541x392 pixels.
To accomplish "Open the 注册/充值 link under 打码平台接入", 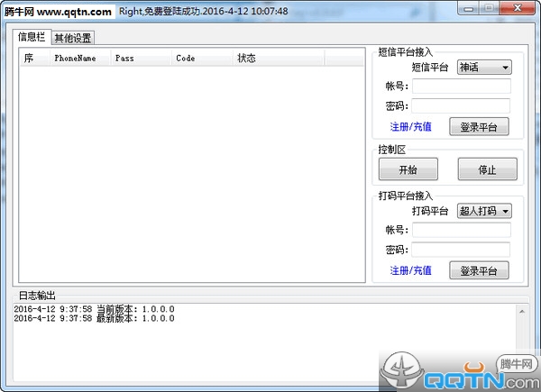I will point(410,270).
